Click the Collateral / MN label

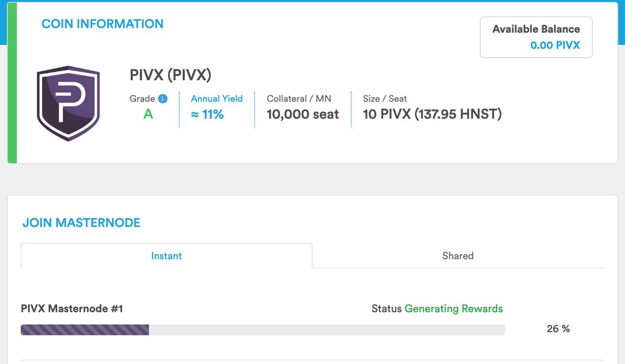[299, 98]
